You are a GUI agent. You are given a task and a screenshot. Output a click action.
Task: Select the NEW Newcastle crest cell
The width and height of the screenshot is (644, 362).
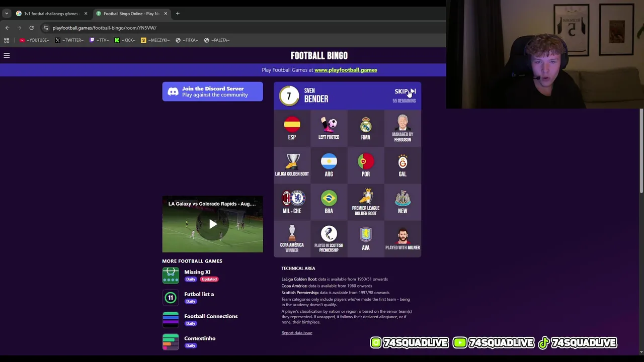[x=403, y=202]
